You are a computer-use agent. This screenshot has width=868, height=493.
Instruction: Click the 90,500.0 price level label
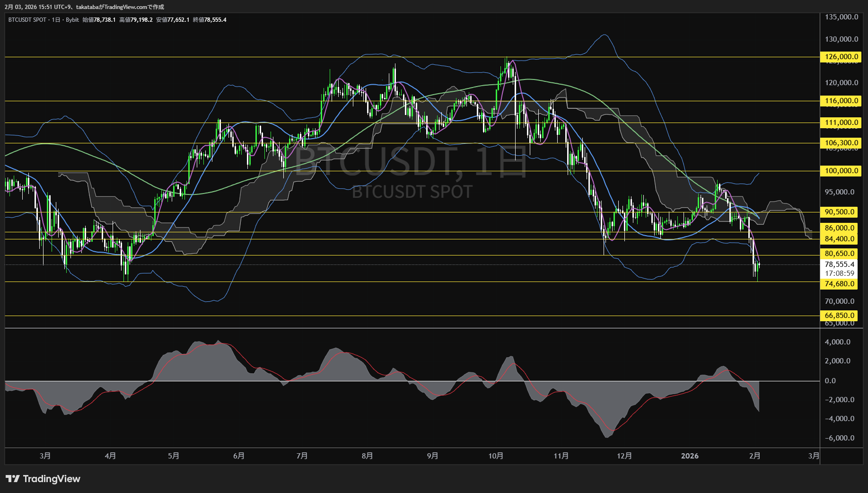pyautogui.click(x=840, y=212)
